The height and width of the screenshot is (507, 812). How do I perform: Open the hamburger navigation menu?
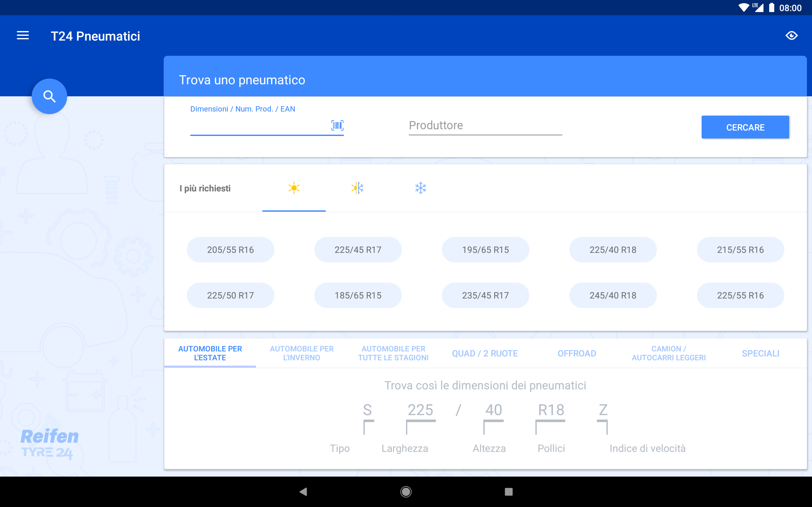tap(23, 35)
